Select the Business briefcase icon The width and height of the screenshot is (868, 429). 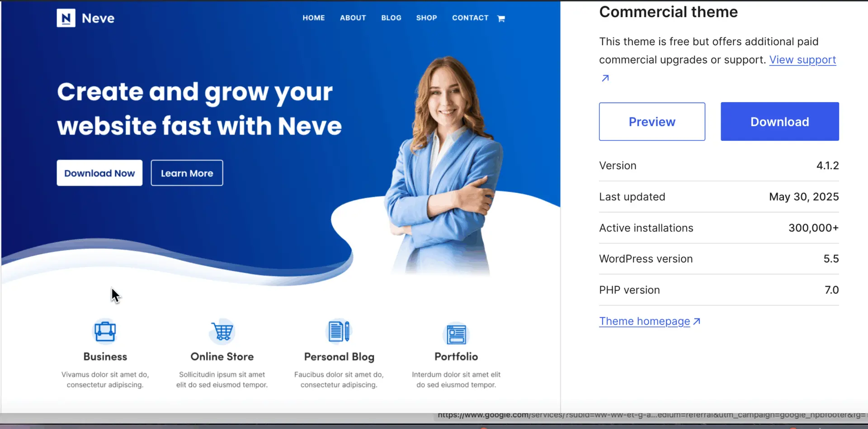[105, 331]
